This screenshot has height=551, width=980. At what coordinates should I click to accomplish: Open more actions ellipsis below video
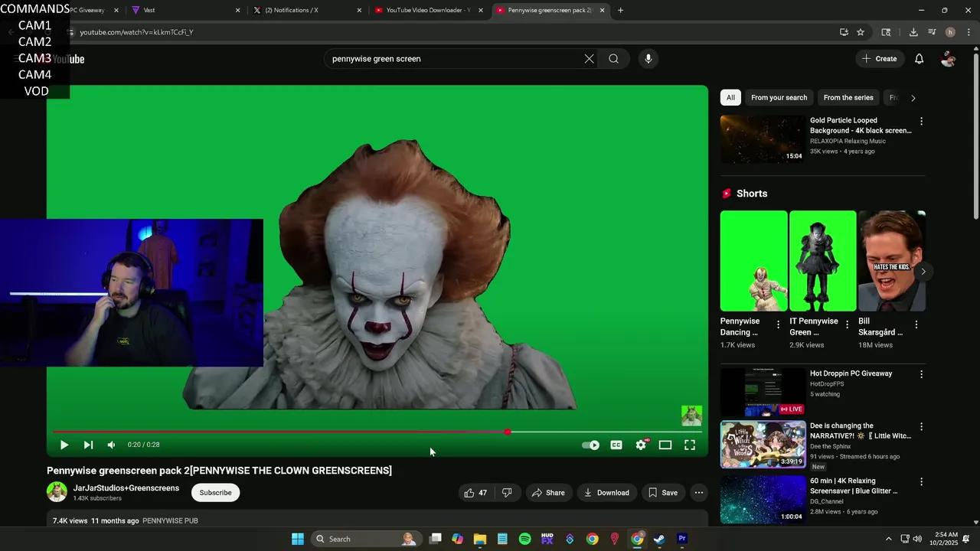[x=699, y=493]
